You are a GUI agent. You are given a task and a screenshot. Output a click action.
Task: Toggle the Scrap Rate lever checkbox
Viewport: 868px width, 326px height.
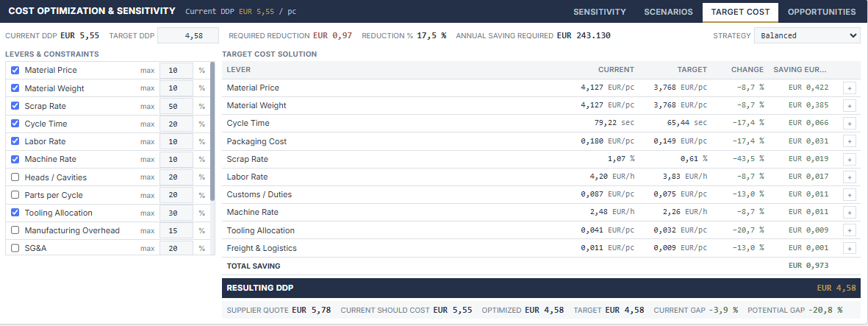pyautogui.click(x=15, y=106)
